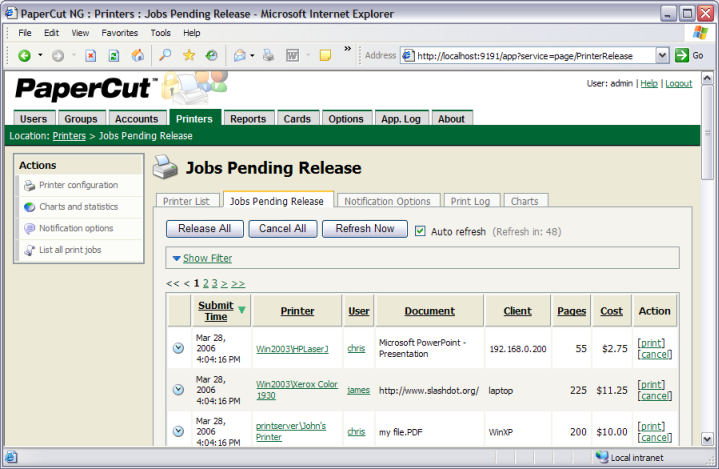Follow the Printers breadcrumb link
Screen dimensions: 719x469
coord(69,136)
